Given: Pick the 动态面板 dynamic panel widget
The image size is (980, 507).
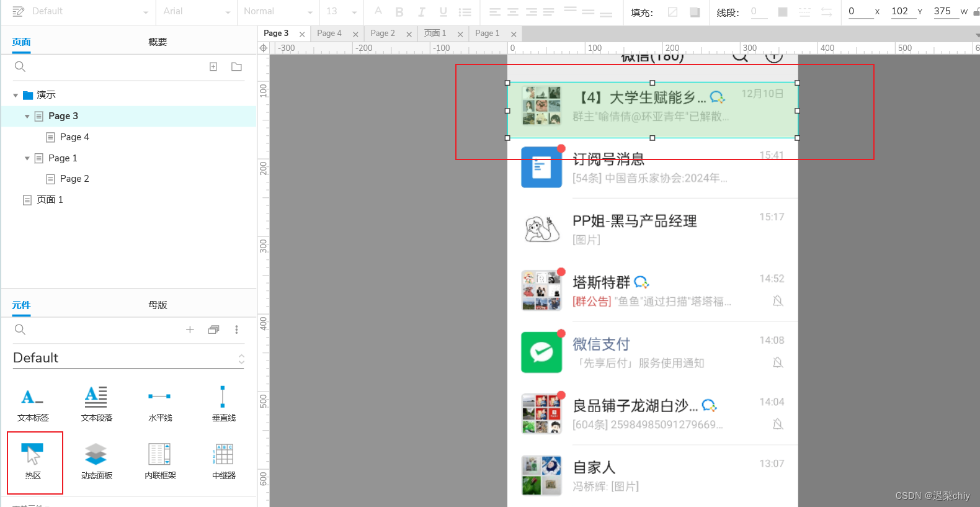Looking at the screenshot, I should tap(96, 461).
